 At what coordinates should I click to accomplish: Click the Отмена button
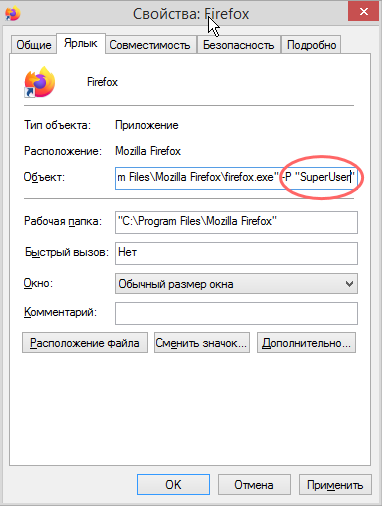(x=254, y=485)
